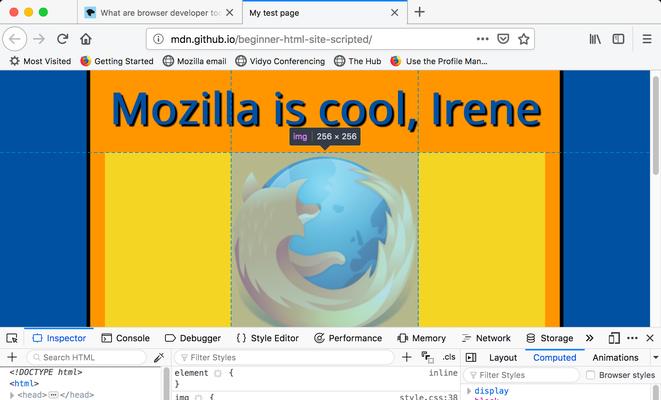Toggle pseudo-class panel icon
The width and height of the screenshot is (661, 400).
(x=427, y=357)
